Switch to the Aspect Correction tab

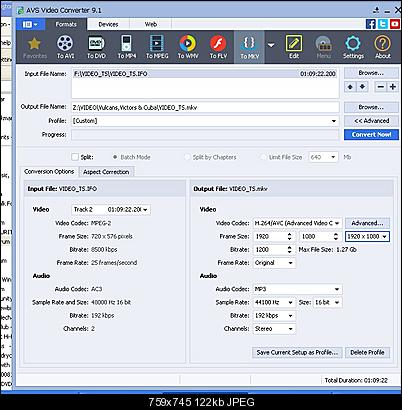click(x=106, y=172)
